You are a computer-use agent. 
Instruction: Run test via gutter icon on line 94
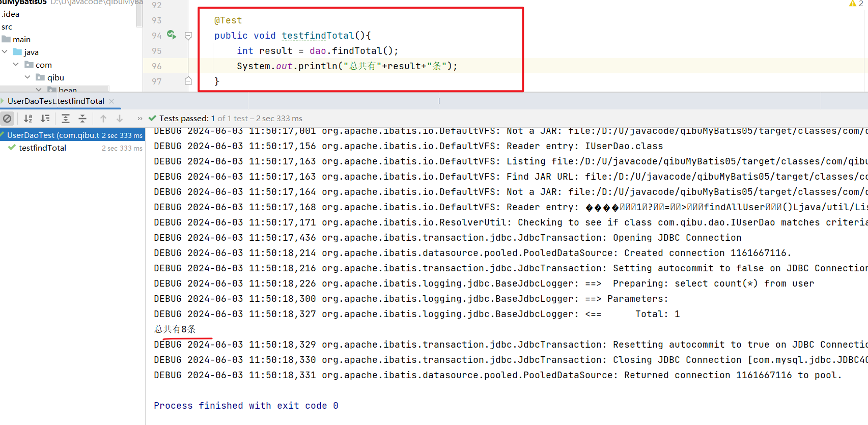pyautogui.click(x=172, y=35)
